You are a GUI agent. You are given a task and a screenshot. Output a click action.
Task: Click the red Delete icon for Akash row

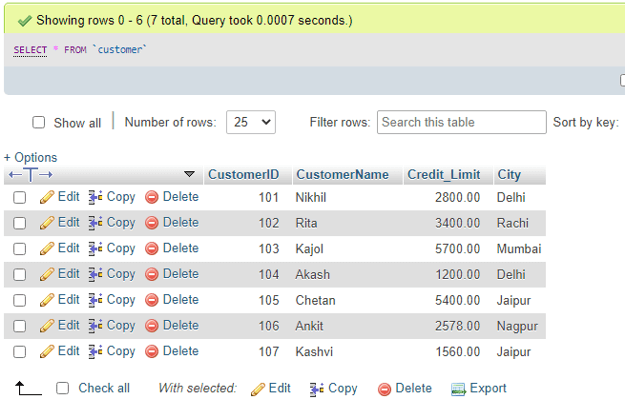pos(151,274)
